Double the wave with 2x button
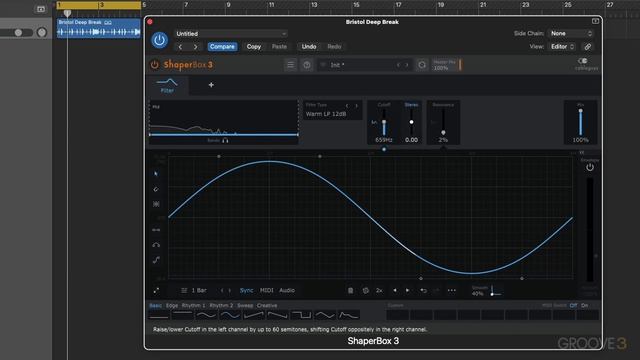The image size is (640, 360). coord(379,291)
